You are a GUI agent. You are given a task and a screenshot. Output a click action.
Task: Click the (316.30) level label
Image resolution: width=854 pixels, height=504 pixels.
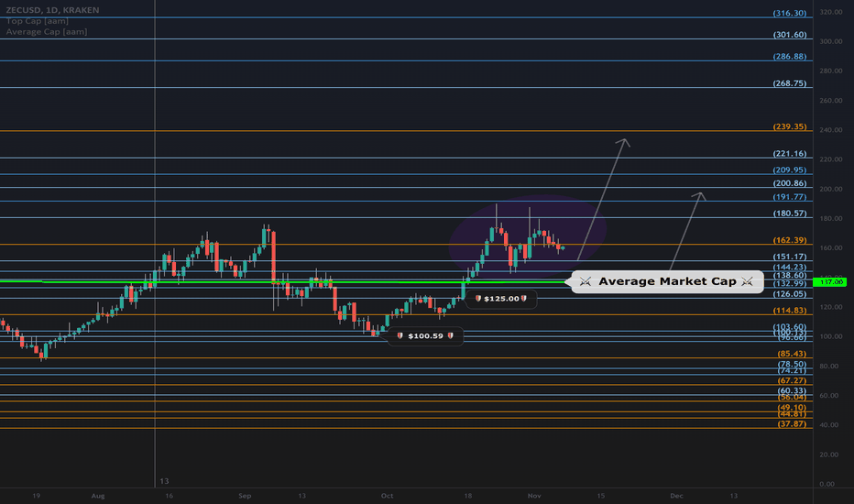click(790, 13)
